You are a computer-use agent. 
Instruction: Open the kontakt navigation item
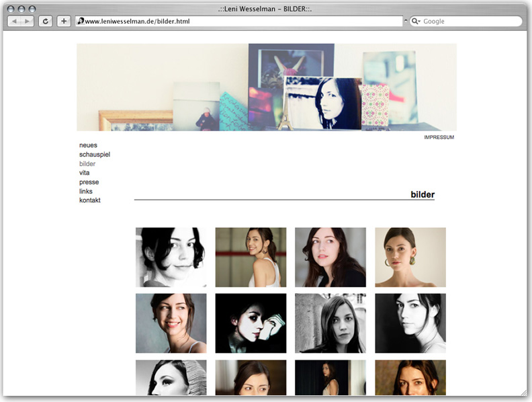[x=89, y=200]
